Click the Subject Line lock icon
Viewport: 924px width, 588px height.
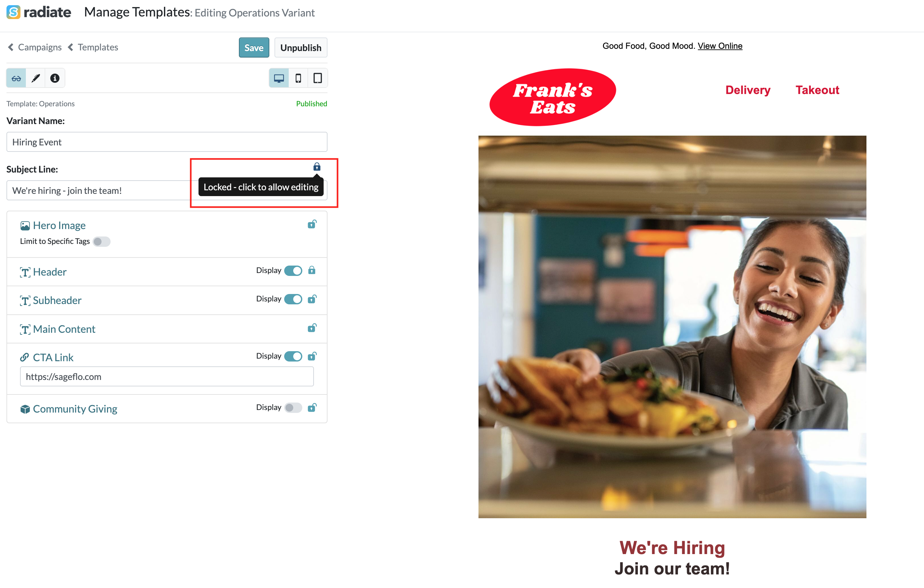click(317, 167)
